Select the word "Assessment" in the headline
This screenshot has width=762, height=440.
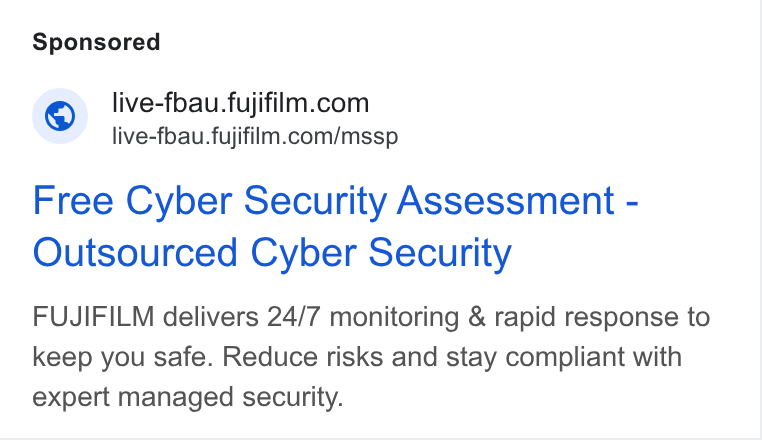tap(506, 200)
